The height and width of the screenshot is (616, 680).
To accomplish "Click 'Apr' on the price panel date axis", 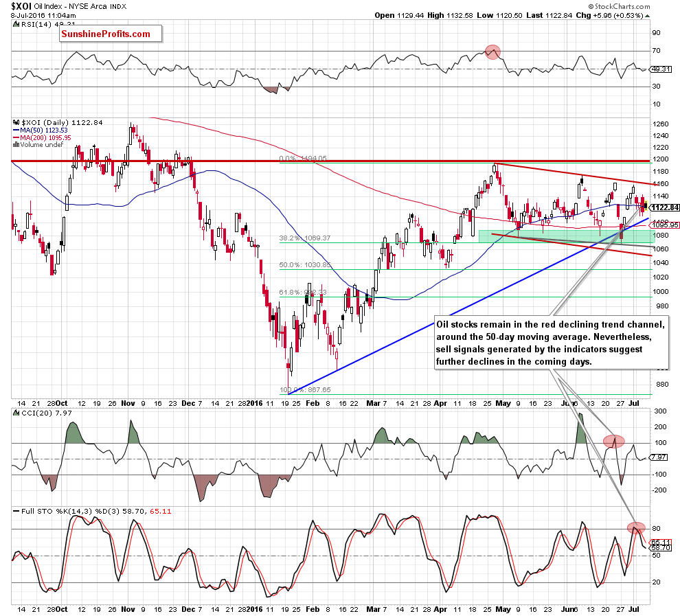I will 440,403.
